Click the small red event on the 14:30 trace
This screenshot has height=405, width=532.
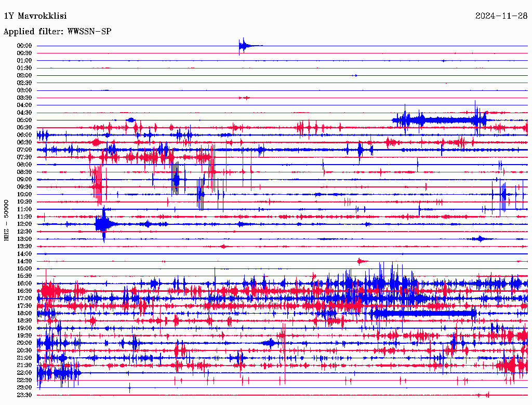(362, 261)
